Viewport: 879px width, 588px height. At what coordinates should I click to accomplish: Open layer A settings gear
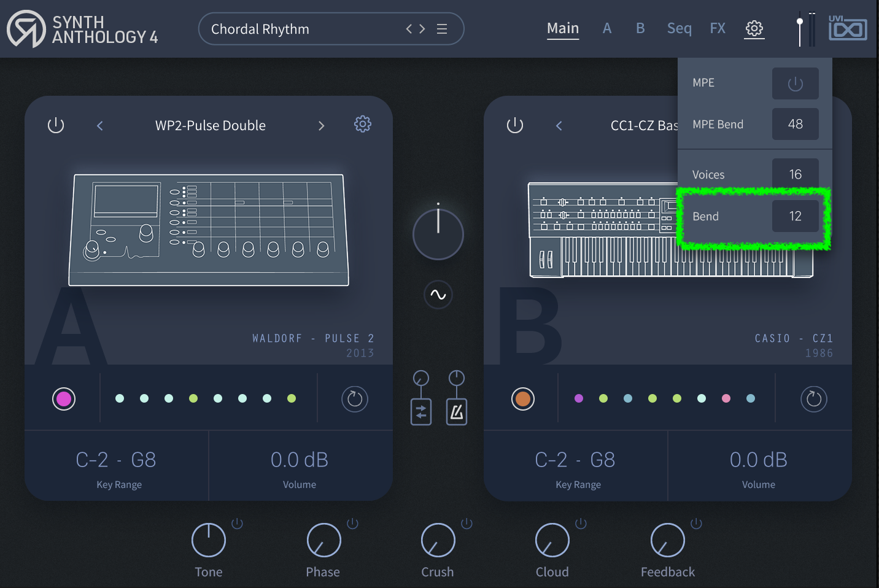click(x=363, y=125)
